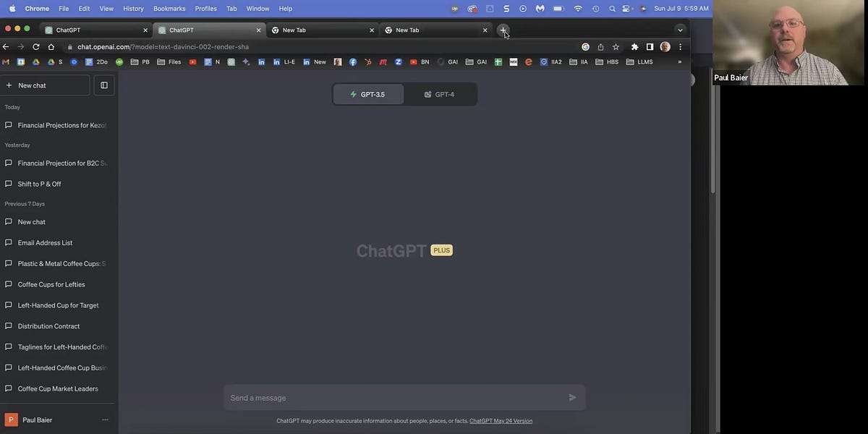
Task: Start a new chat with the New chat icon
Action: pos(45,85)
